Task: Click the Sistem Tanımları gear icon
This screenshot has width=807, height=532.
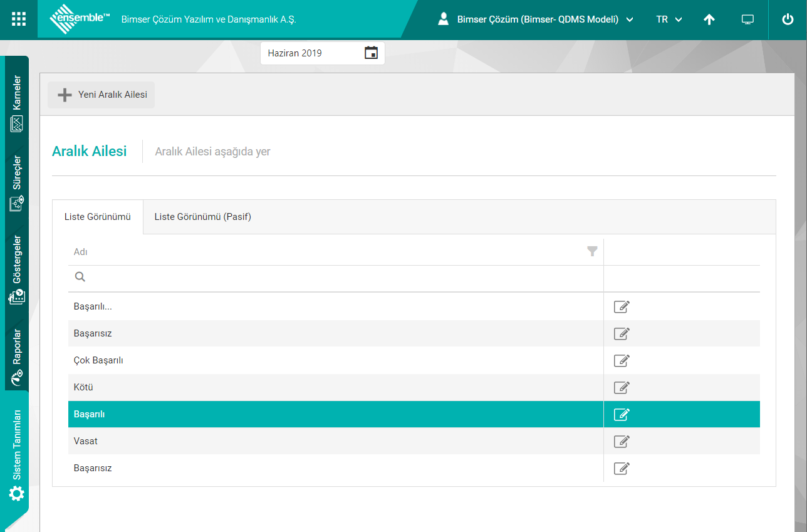Action: (x=17, y=494)
